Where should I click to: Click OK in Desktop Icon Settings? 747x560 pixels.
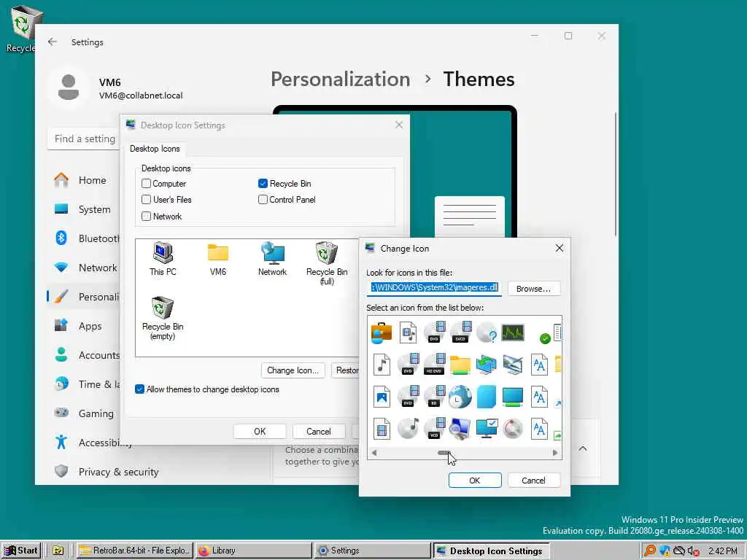260,432
